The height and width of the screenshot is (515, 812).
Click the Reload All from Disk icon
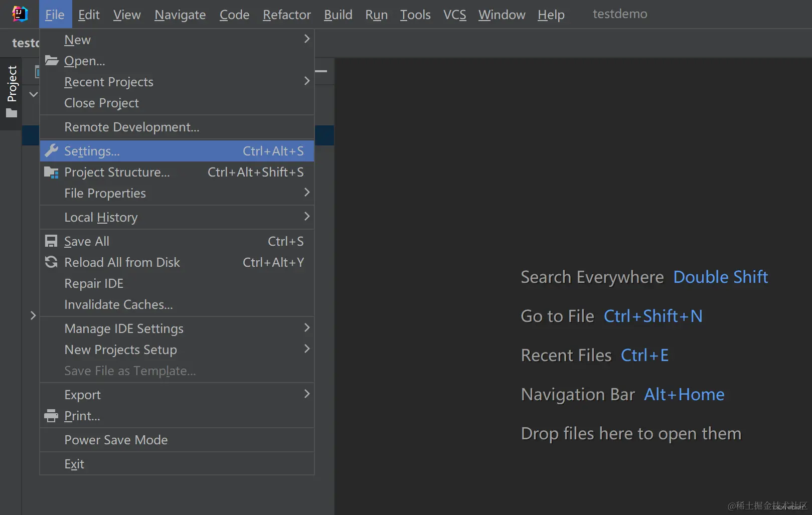point(51,262)
